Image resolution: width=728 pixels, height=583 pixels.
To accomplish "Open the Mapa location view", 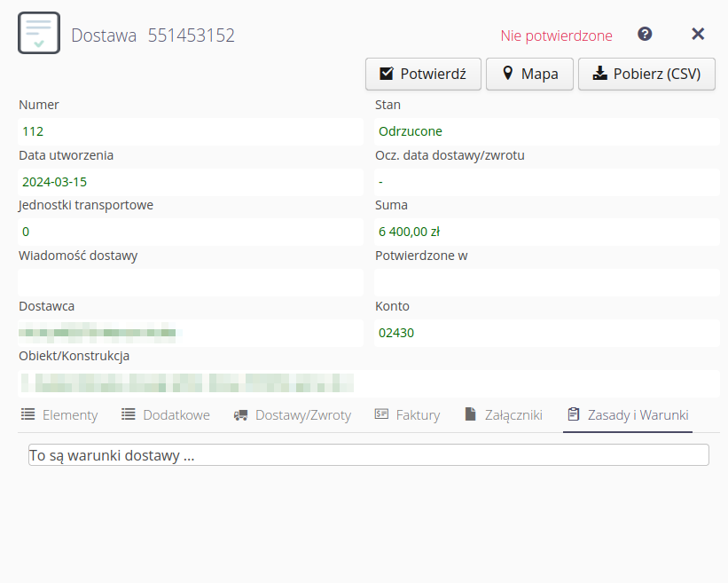I will coord(529,74).
